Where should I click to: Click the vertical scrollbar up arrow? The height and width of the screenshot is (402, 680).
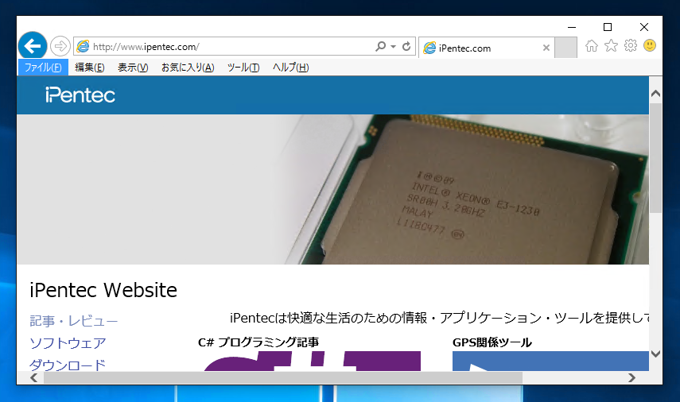[655, 94]
